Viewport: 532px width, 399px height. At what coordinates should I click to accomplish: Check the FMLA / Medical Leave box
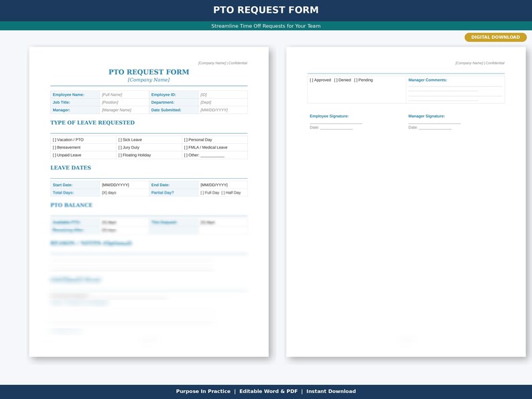(186, 147)
